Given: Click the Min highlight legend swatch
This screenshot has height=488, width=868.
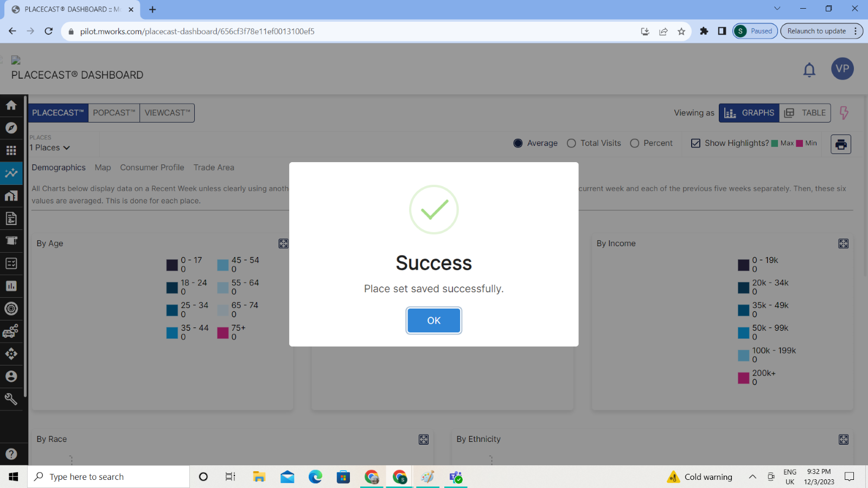Looking at the screenshot, I should [x=799, y=143].
